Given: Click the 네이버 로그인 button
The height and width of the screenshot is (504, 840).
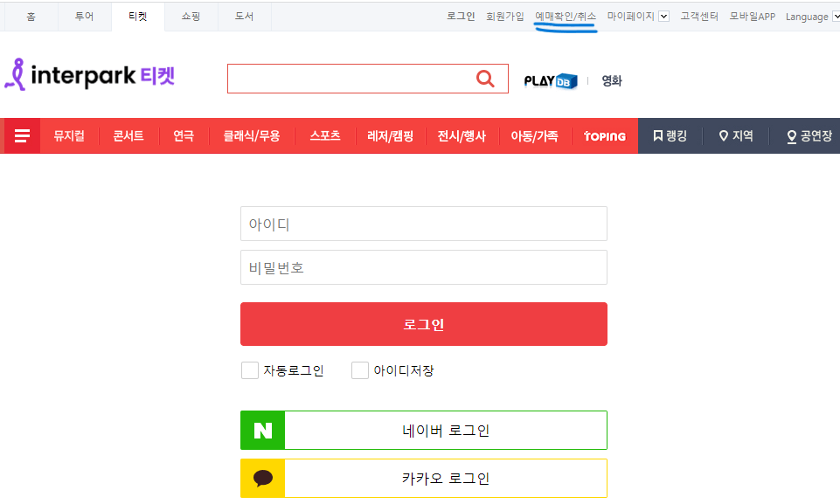Looking at the screenshot, I should click(424, 430).
